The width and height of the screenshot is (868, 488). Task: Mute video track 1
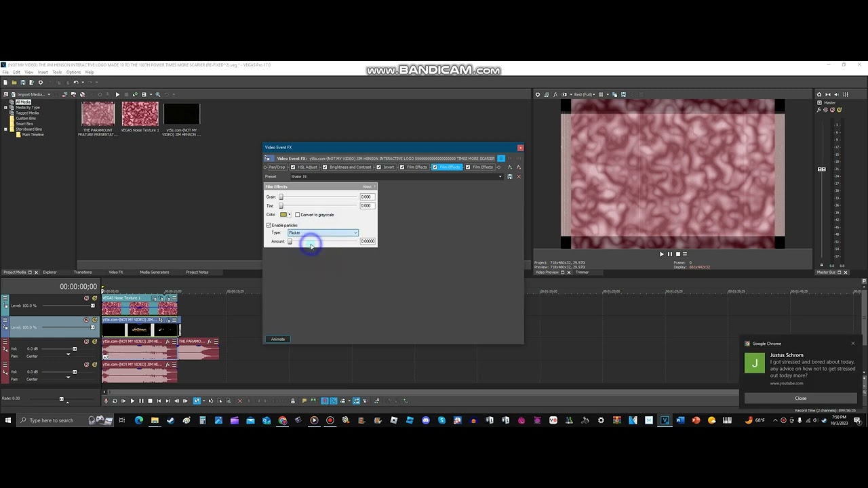click(x=86, y=298)
